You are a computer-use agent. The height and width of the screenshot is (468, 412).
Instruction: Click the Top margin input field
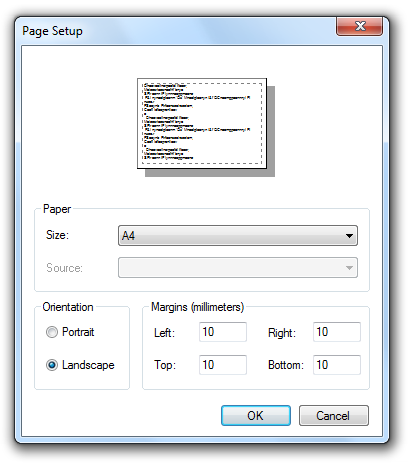tap(223, 365)
